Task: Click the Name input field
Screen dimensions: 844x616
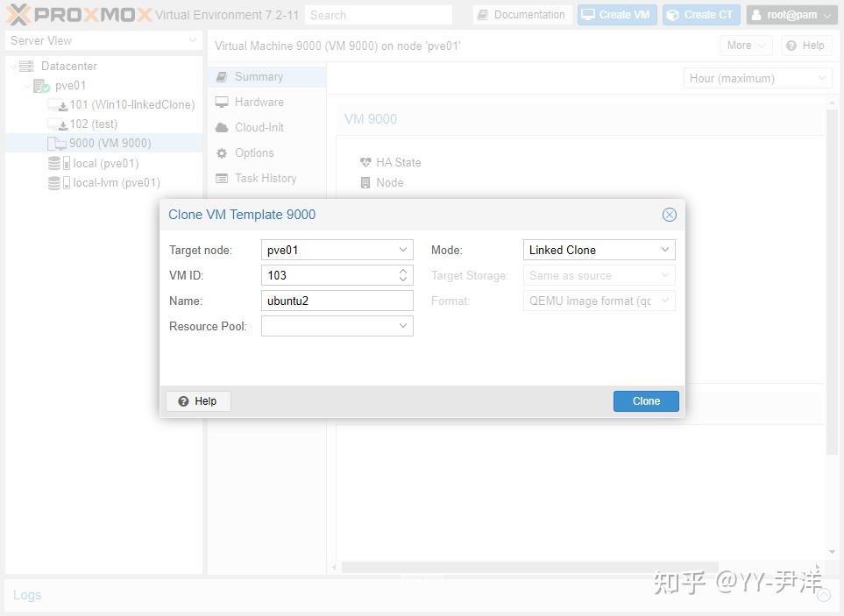Action: (337, 301)
